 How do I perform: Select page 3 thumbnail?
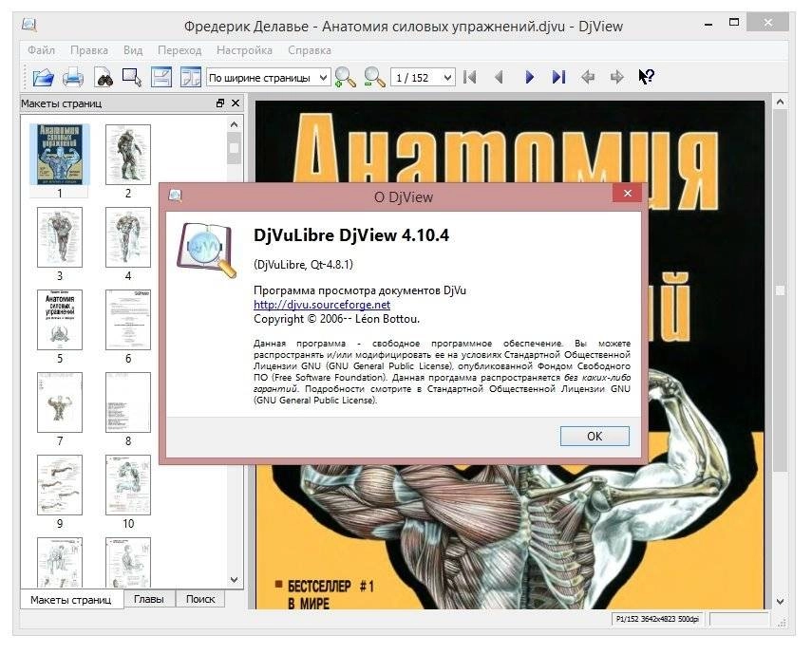(60, 237)
